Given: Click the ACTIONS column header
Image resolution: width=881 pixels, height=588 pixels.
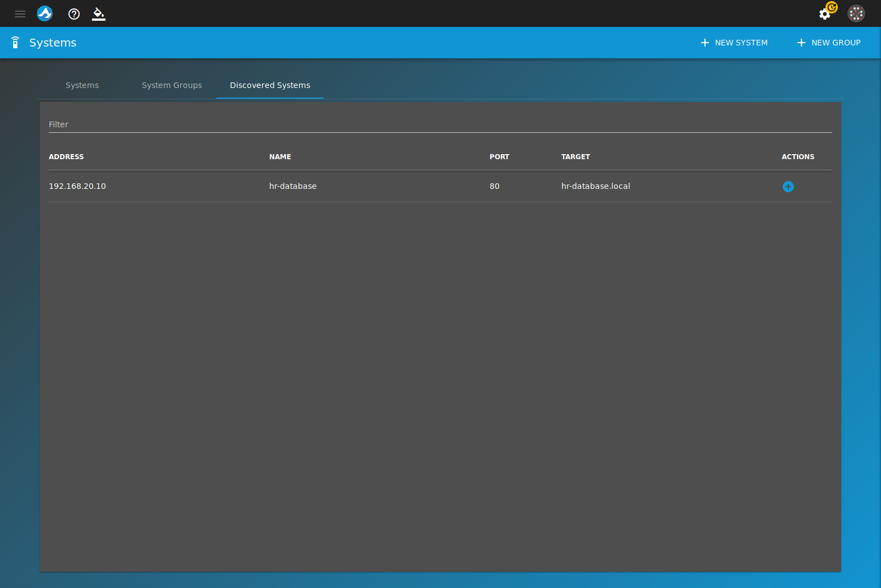Looking at the screenshot, I should point(798,157).
